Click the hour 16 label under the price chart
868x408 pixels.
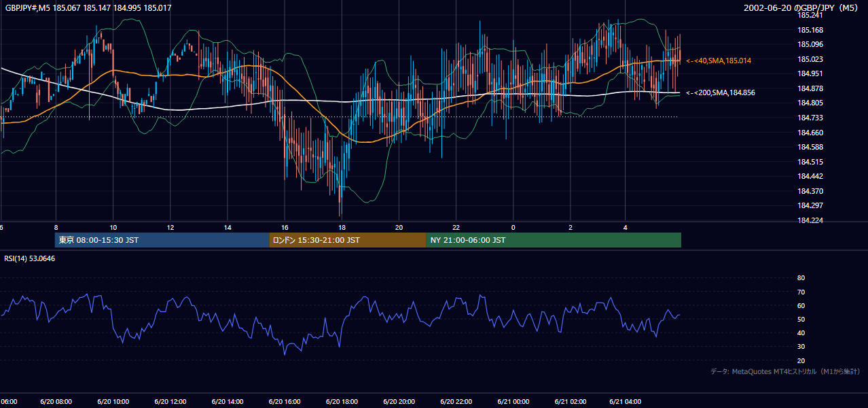click(285, 227)
